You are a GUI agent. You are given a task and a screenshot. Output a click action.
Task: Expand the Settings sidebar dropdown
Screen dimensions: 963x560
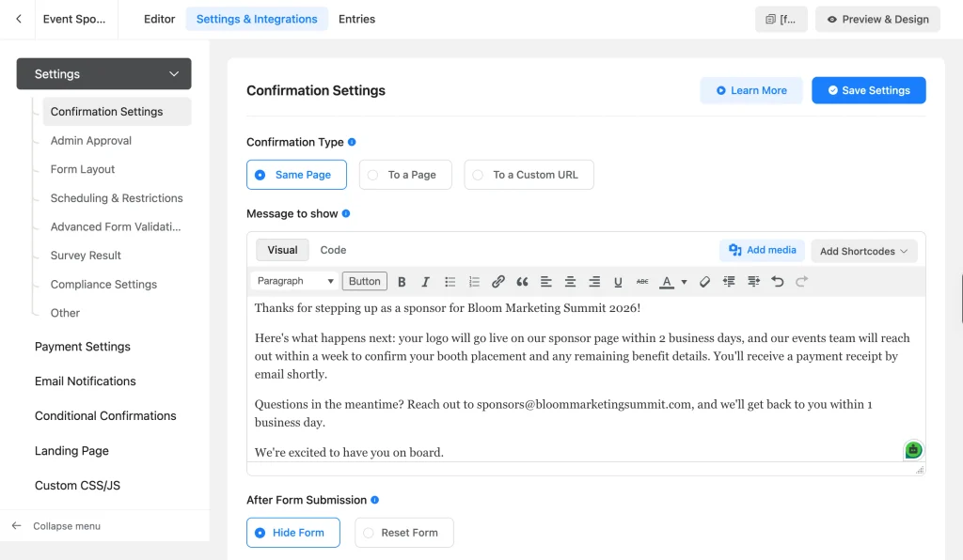coord(103,73)
